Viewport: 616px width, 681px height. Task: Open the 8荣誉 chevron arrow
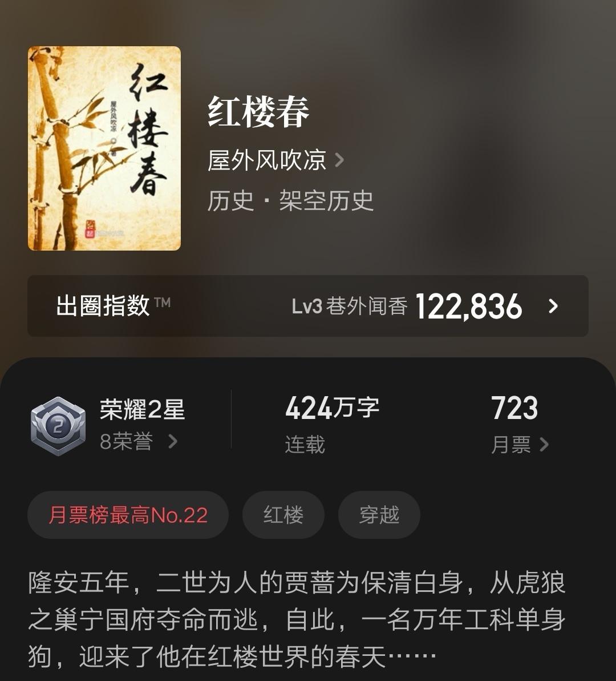click(x=172, y=442)
